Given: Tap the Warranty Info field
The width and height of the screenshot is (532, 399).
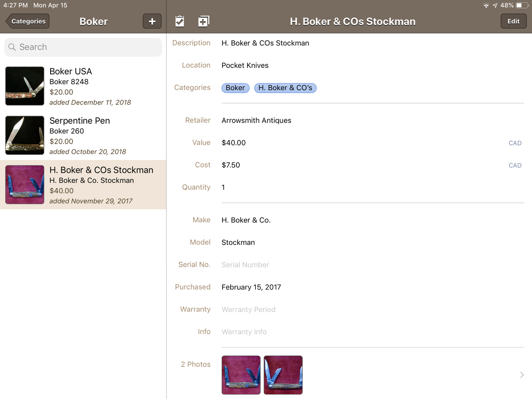Looking at the screenshot, I should (x=244, y=332).
